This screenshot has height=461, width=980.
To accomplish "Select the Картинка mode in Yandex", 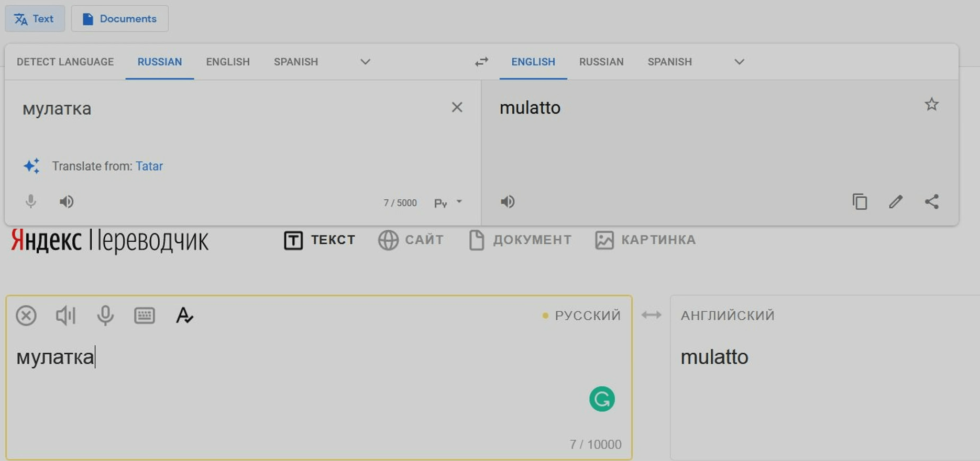I will pyautogui.click(x=645, y=240).
